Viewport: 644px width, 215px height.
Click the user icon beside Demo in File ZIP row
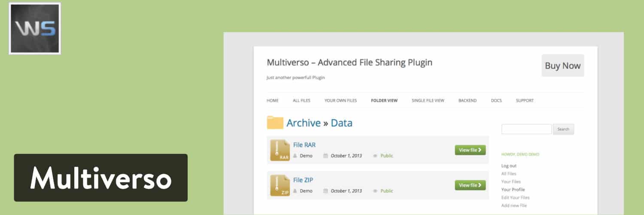click(x=295, y=191)
